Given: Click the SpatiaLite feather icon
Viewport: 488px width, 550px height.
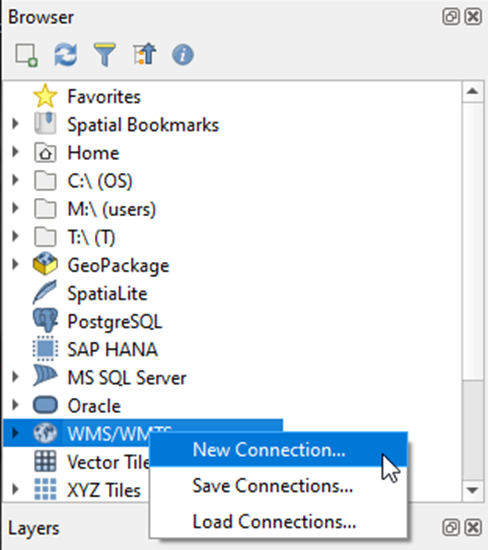Looking at the screenshot, I should tap(45, 292).
